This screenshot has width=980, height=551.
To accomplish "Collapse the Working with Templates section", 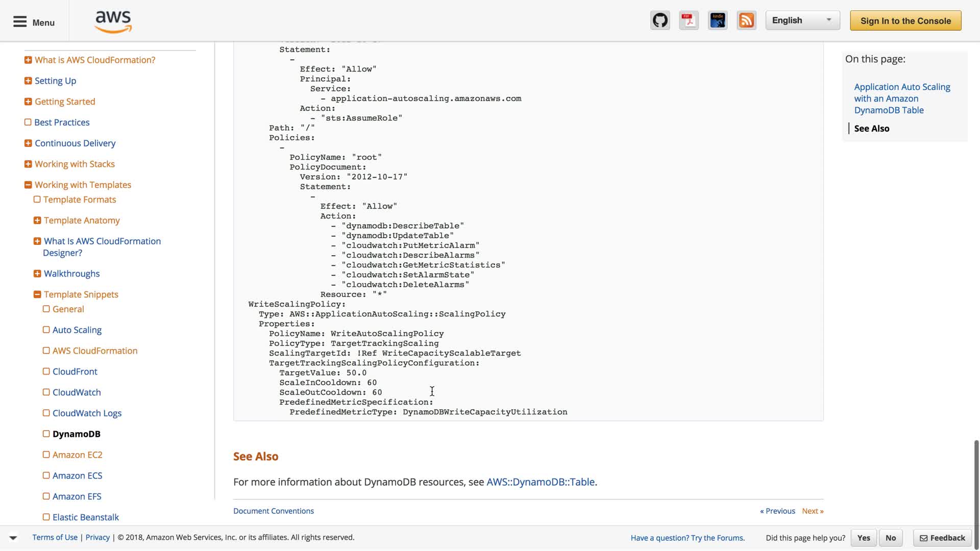I will click(28, 185).
